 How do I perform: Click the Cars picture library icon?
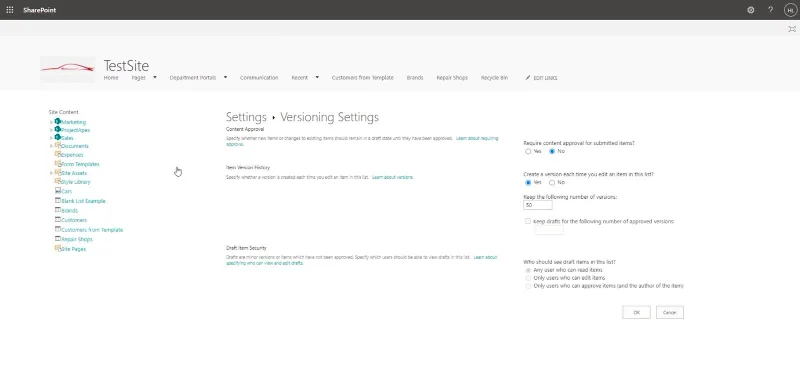coord(58,190)
